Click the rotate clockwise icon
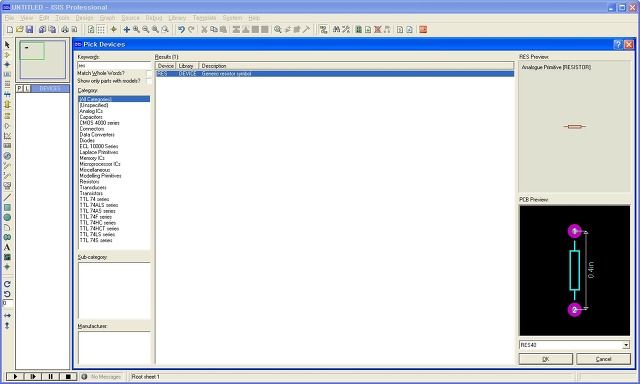Viewport: 640px width, 384px height. point(7,284)
